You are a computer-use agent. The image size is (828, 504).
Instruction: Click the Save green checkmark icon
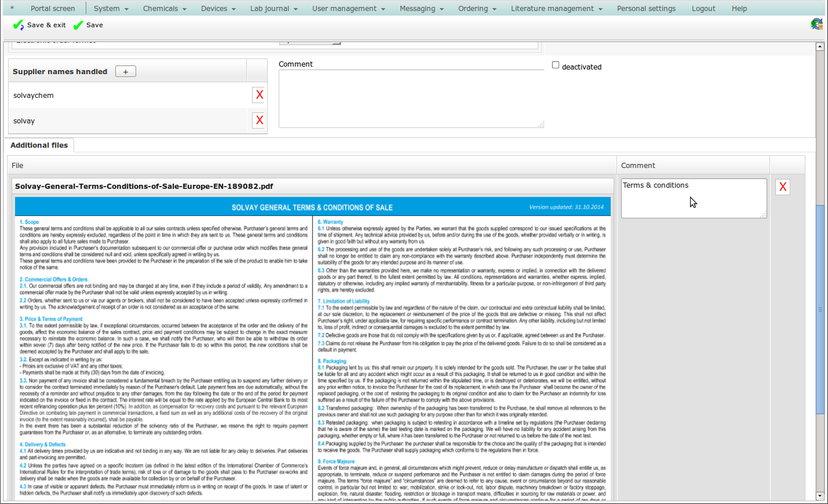click(x=78, y=25)
